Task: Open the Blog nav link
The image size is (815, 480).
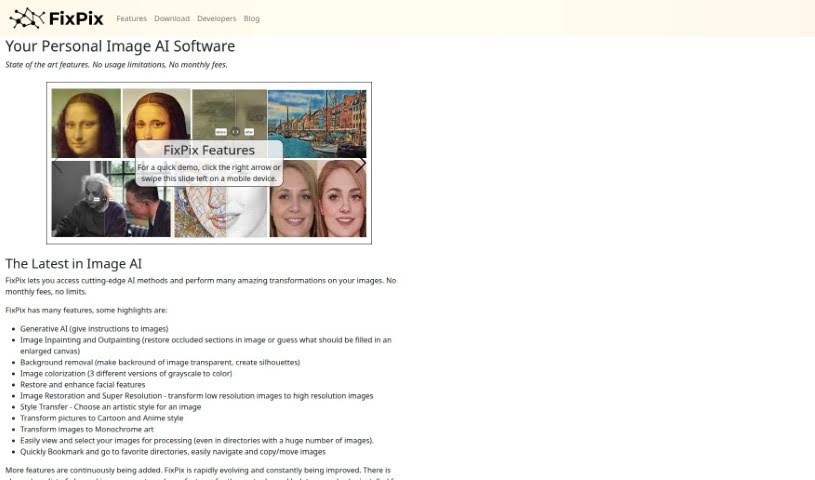Action: coord(252,18)
